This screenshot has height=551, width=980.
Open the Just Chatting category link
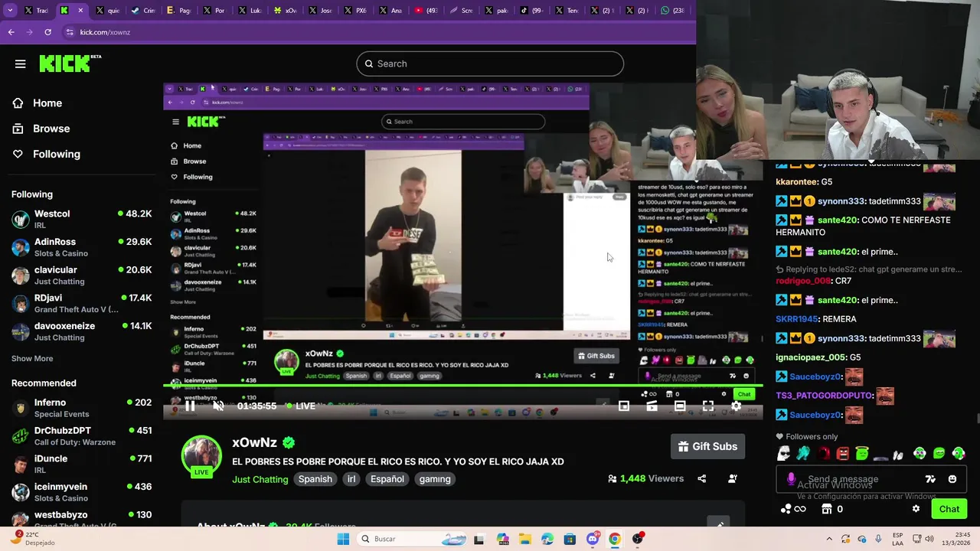[260, 479]
